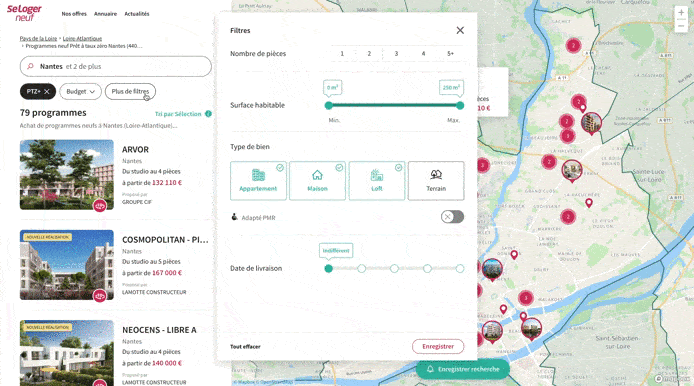Open the Plus de filtres button
This screenshot has width=694, height=386.
click(x=130, y=91)
